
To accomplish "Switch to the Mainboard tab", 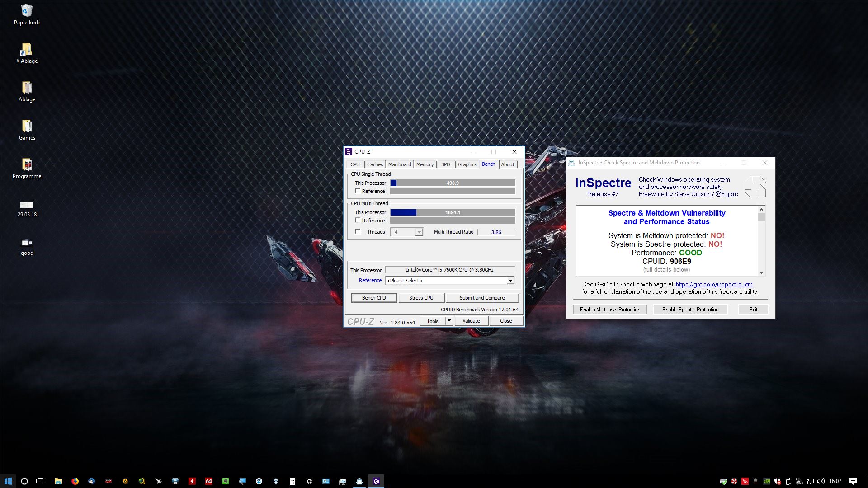I will [x=400, y=164].
